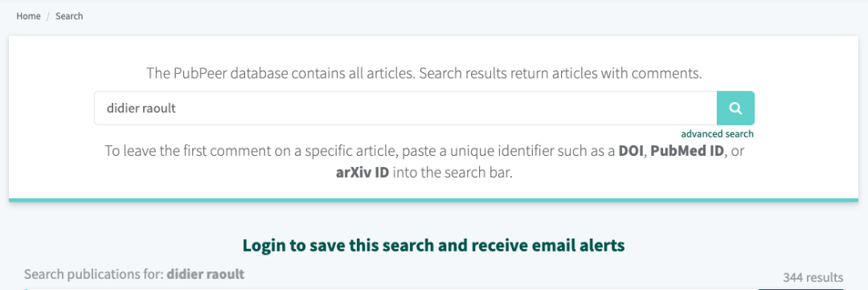Open the advanced search link

(717, 134)
